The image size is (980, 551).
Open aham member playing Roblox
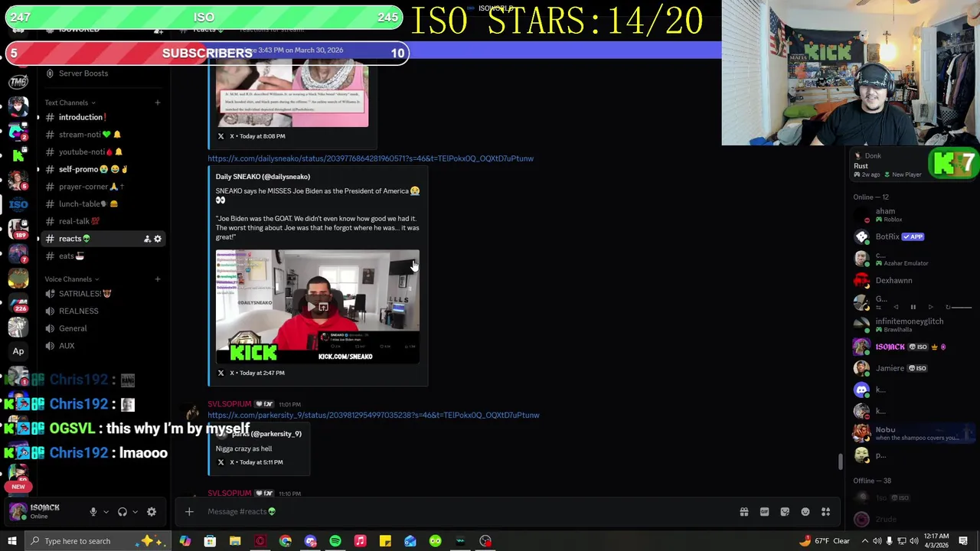911,215
